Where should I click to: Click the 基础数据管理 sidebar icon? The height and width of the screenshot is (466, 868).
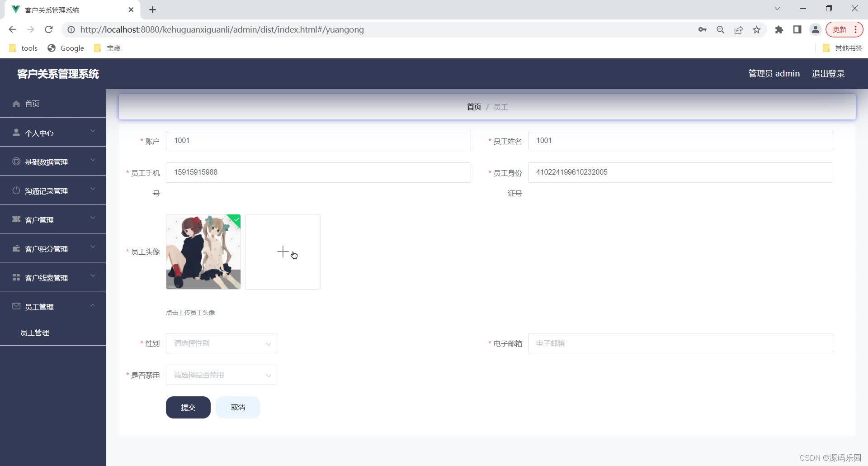coord(16,162)
